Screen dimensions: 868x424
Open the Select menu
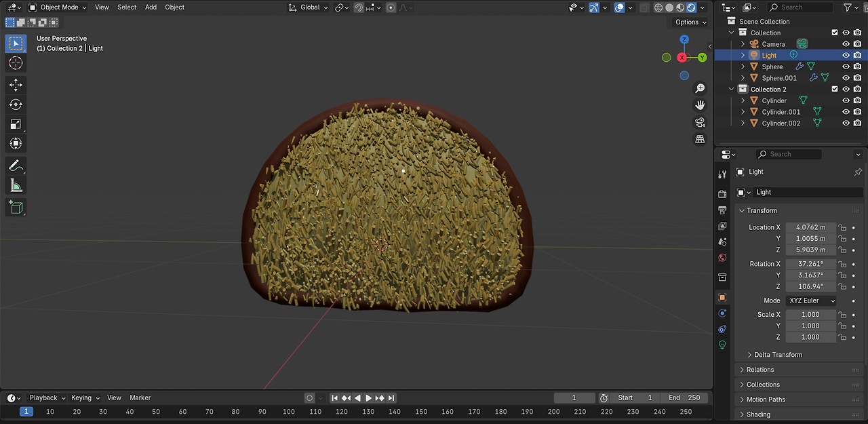(x=127, y=7)
